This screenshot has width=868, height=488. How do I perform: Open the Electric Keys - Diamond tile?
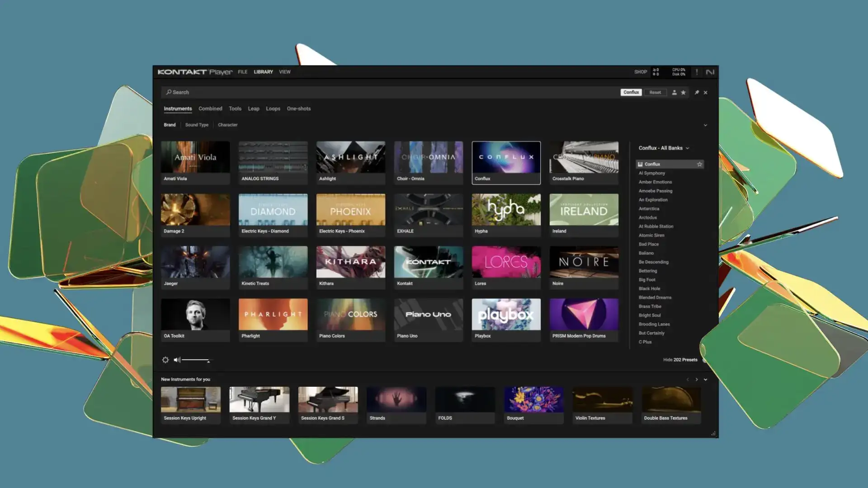point(273,215)
